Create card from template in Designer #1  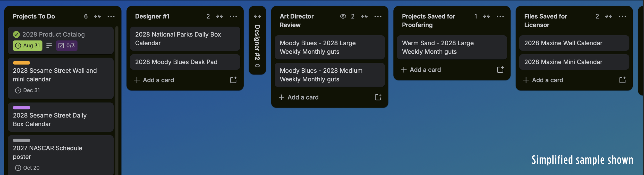point(233,80)
